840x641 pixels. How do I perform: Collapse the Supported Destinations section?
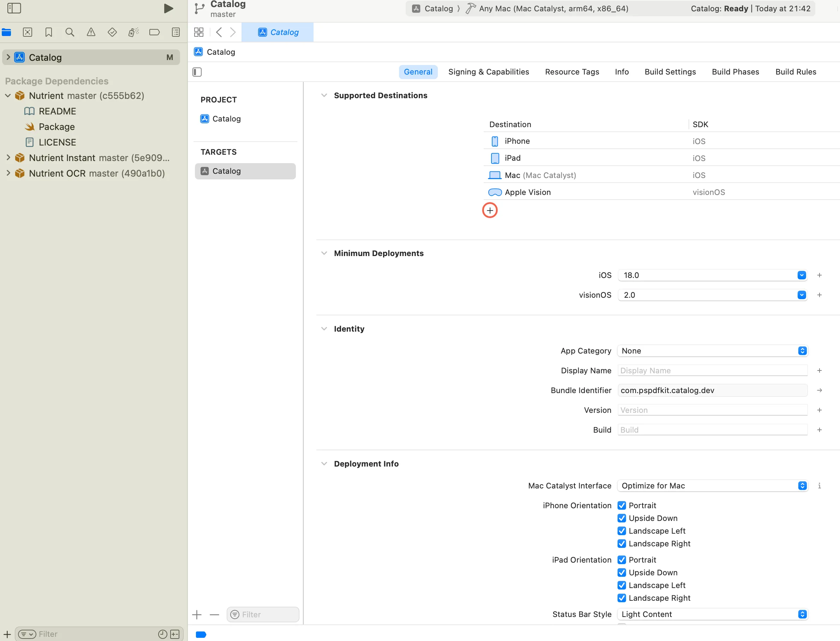click(x=324, y=95)
